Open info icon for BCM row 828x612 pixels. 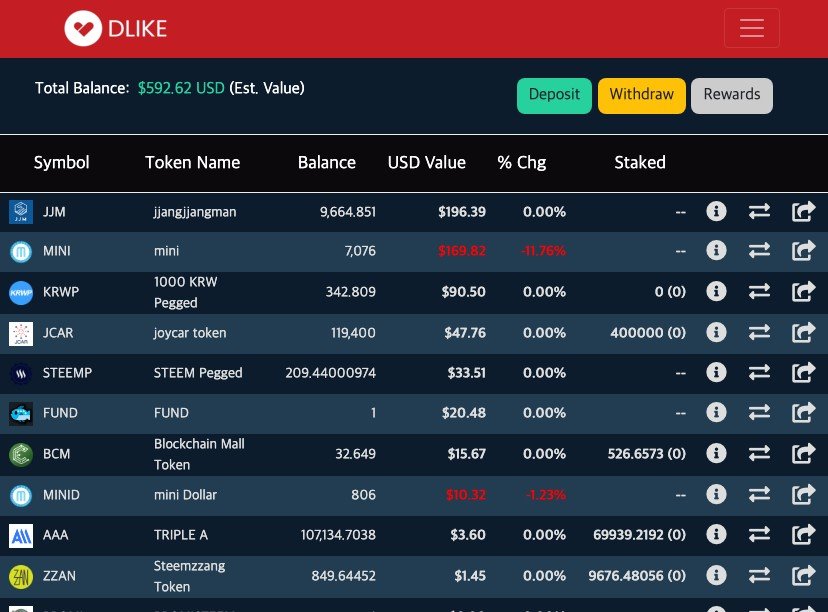pyautogui.click(x=716, y=454)
